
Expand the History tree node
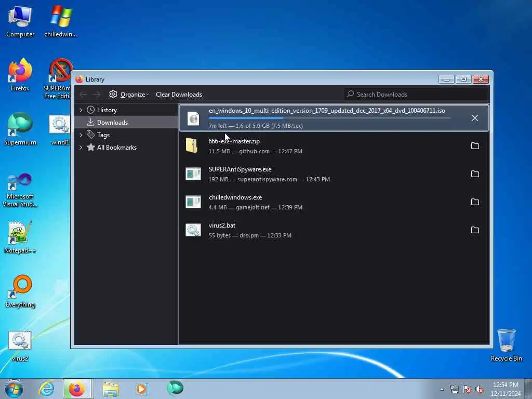pyautogui.click(x=81, y=110)
